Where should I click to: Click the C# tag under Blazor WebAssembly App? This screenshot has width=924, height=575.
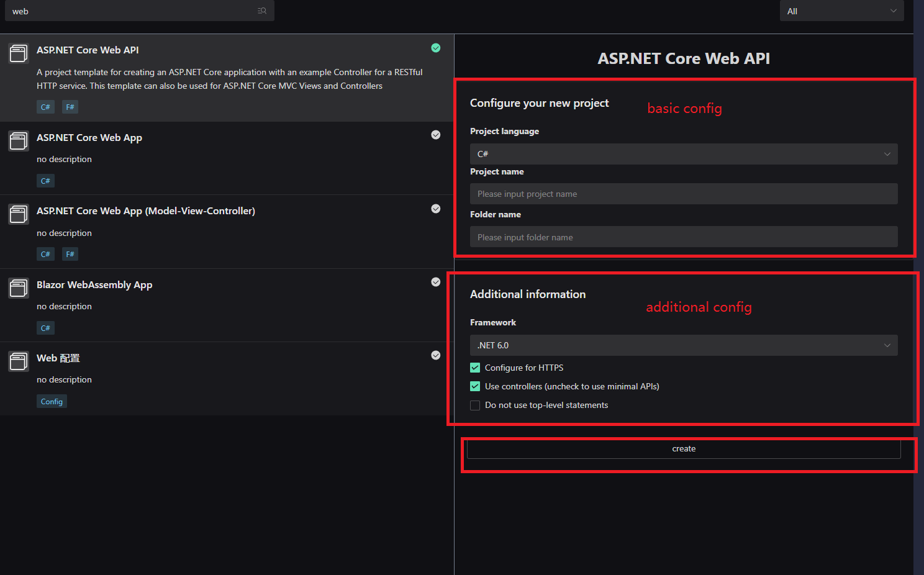45,328
